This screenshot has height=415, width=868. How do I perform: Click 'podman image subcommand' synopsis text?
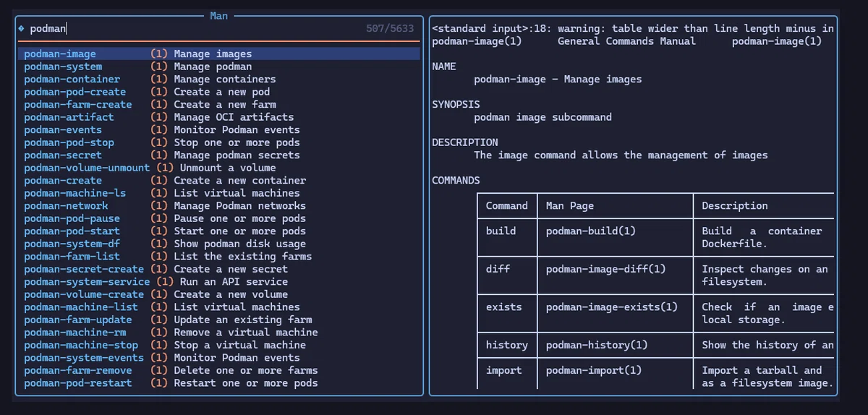tap(542, 117)
